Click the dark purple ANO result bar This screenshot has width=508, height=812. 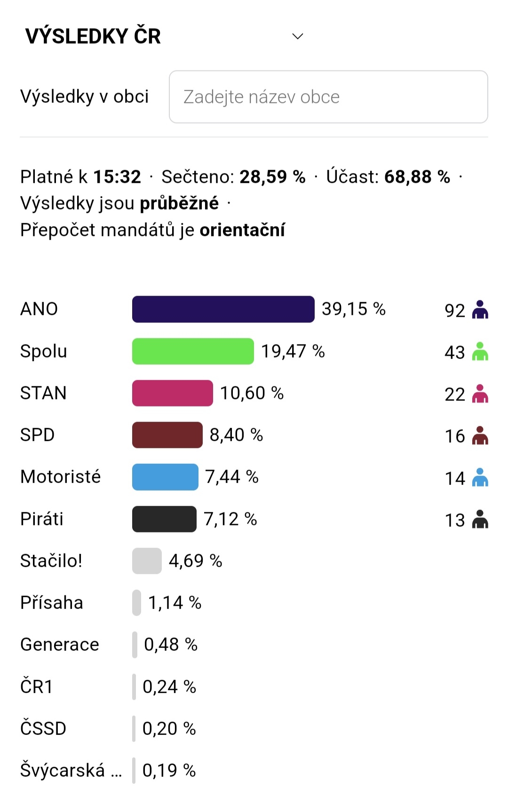pyautogui.click(x=223, y=309)
